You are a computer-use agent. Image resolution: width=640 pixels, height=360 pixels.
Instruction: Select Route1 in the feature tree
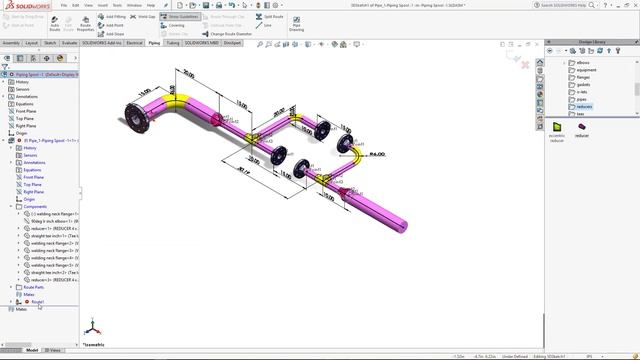(38, 302)
